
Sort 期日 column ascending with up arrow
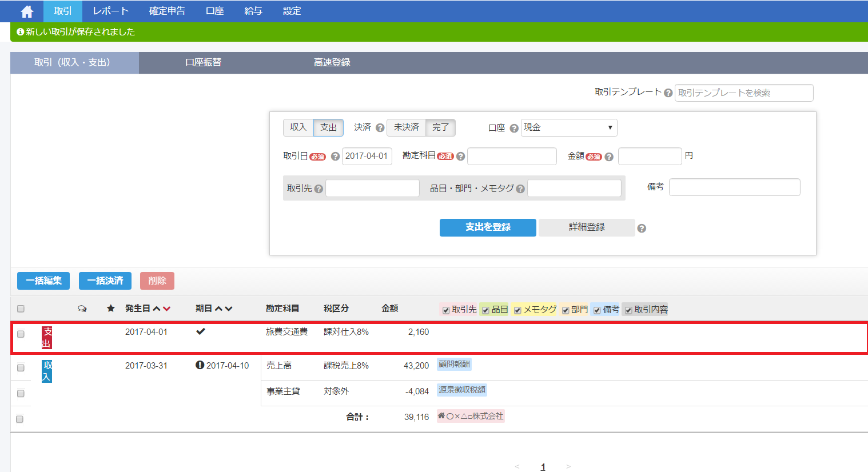(218, 309)
